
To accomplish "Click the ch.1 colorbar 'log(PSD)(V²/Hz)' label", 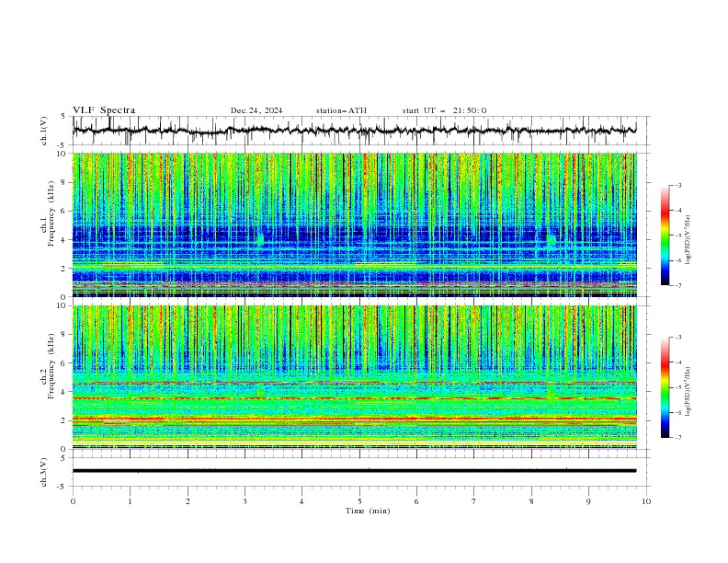I will click(x=688, y=240).
